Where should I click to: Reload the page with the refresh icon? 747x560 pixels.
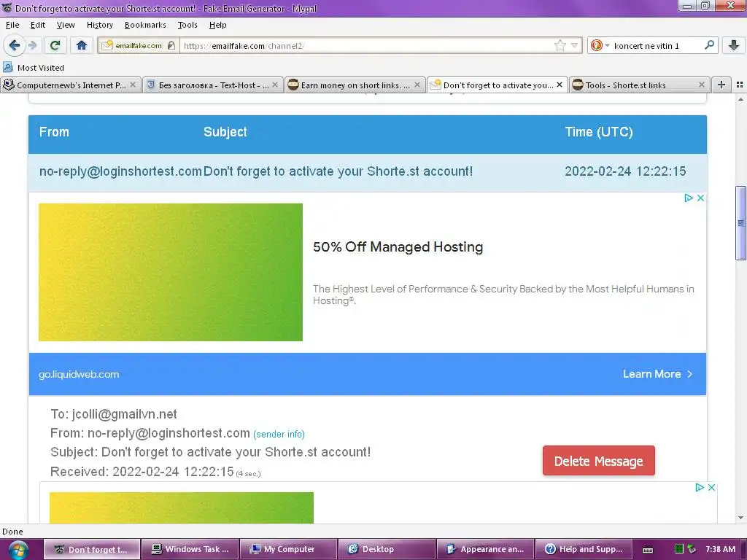pyautogui.click(x=55, y=45)
